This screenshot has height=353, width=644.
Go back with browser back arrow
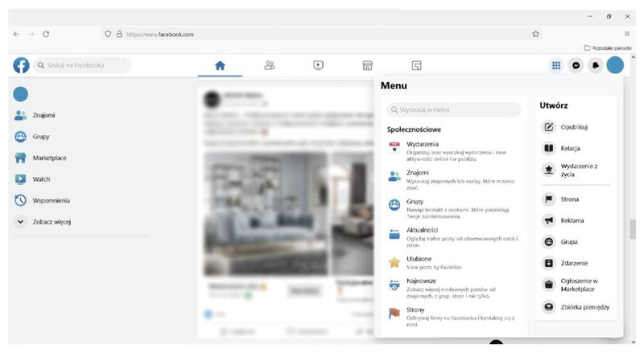[16, 34]
